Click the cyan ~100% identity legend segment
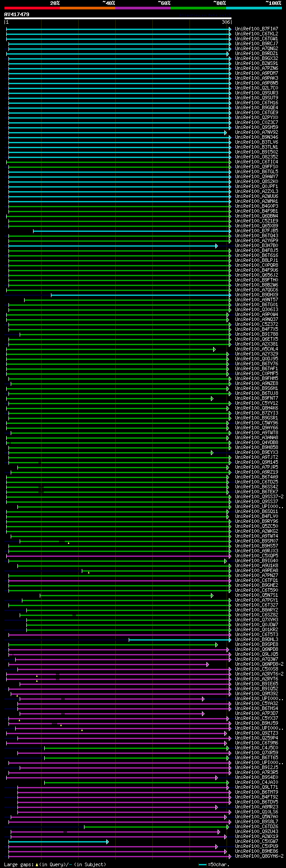The image size is (286, 868). [x=254, y=8]
